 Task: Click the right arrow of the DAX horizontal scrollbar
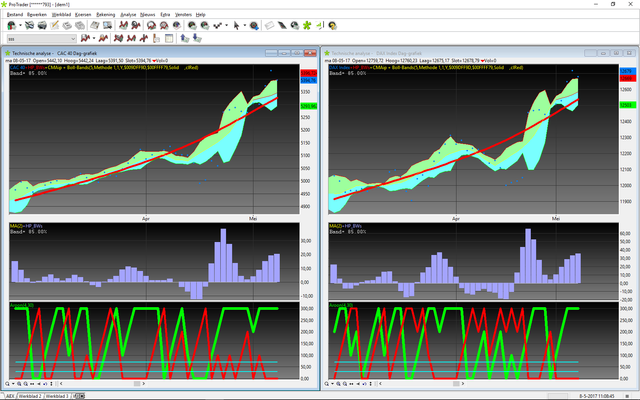[x=462, y=384]
